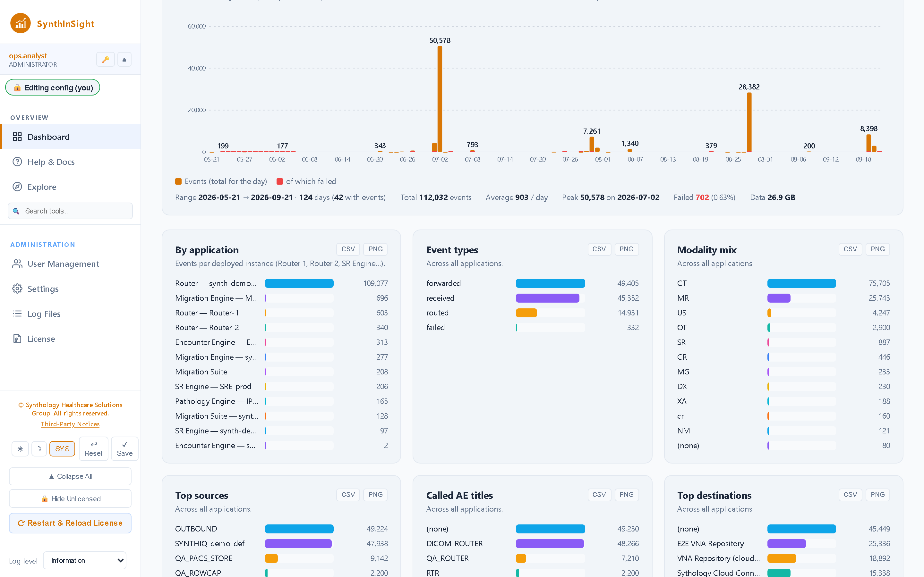
Task: Click the SynthInSight logo icon
Action: pos(21,24)
